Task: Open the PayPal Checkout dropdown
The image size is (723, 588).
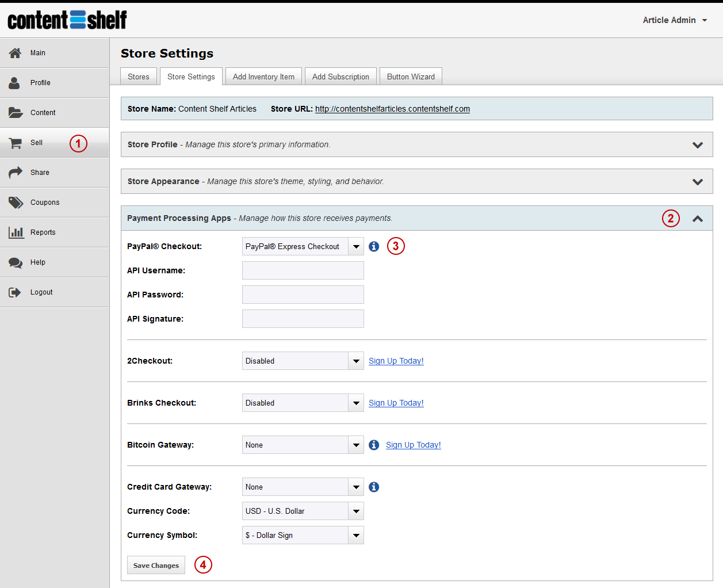Action: [x=303, y=246]
